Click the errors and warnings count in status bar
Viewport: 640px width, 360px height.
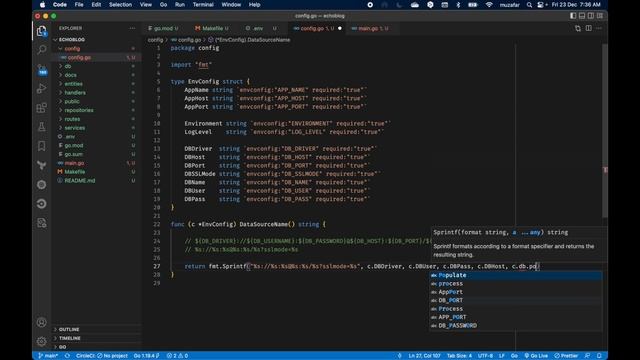[x=177, y=356]
